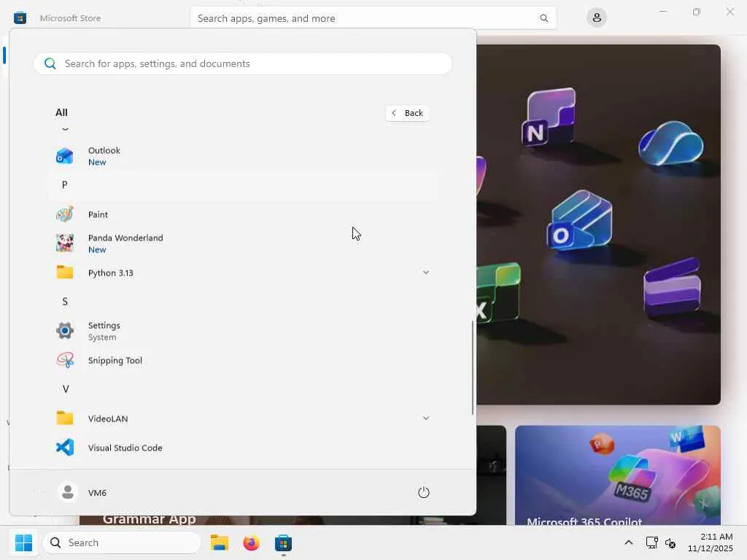Launch the Visual Studio Code icon

[x=65, y=448]
